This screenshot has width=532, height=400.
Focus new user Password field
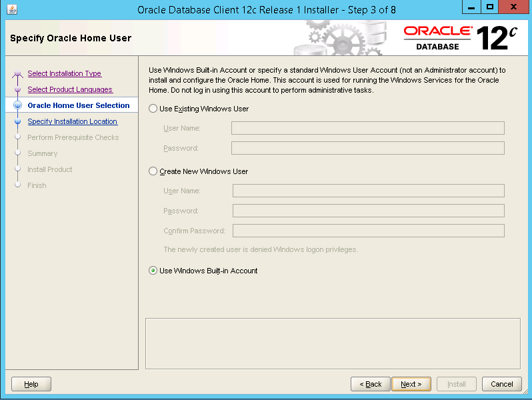coord(369,211)
